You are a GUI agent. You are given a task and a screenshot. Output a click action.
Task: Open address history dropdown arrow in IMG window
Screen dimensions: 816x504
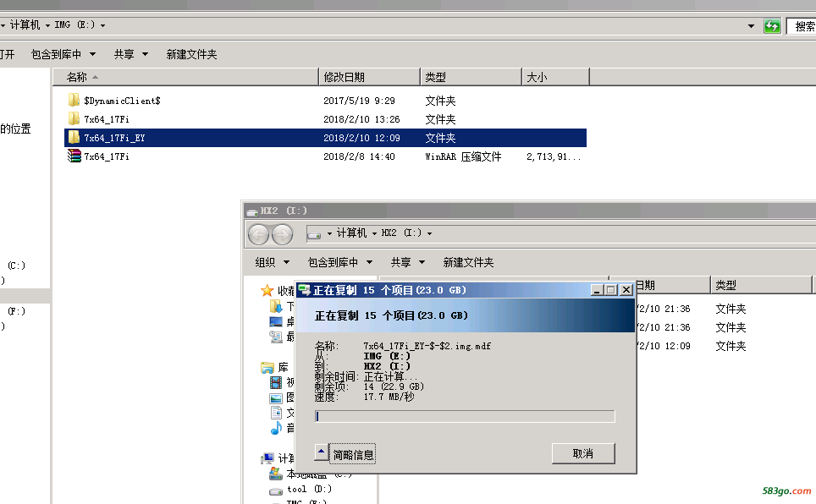(x=751, y=26)
